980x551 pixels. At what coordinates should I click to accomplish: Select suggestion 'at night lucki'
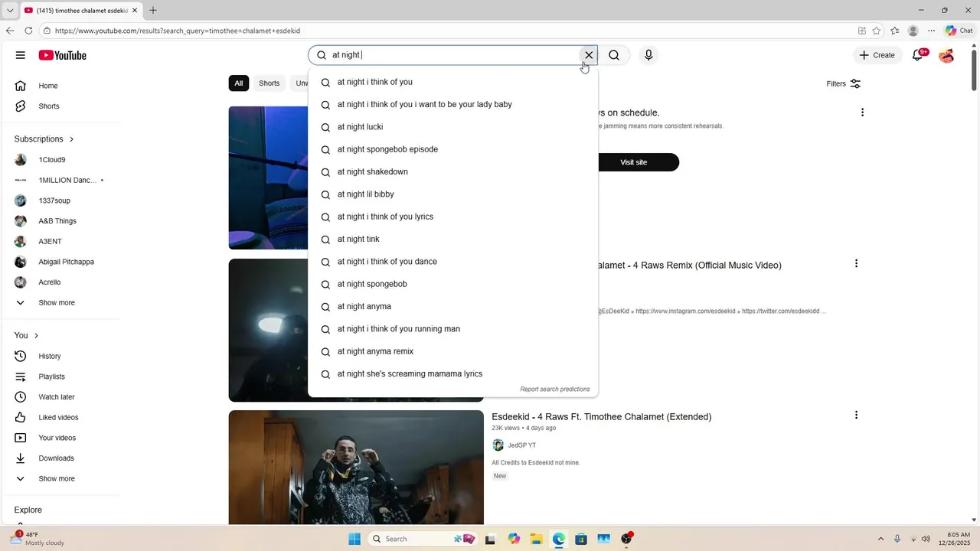[452, 127]
